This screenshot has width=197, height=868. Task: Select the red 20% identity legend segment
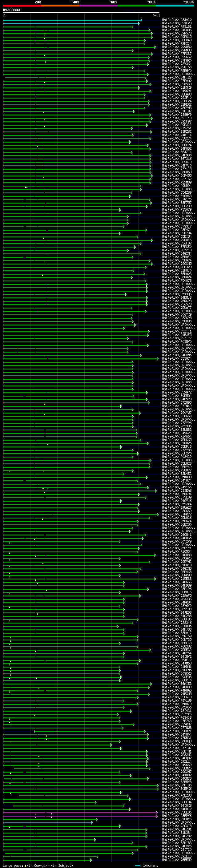[22, 6]
